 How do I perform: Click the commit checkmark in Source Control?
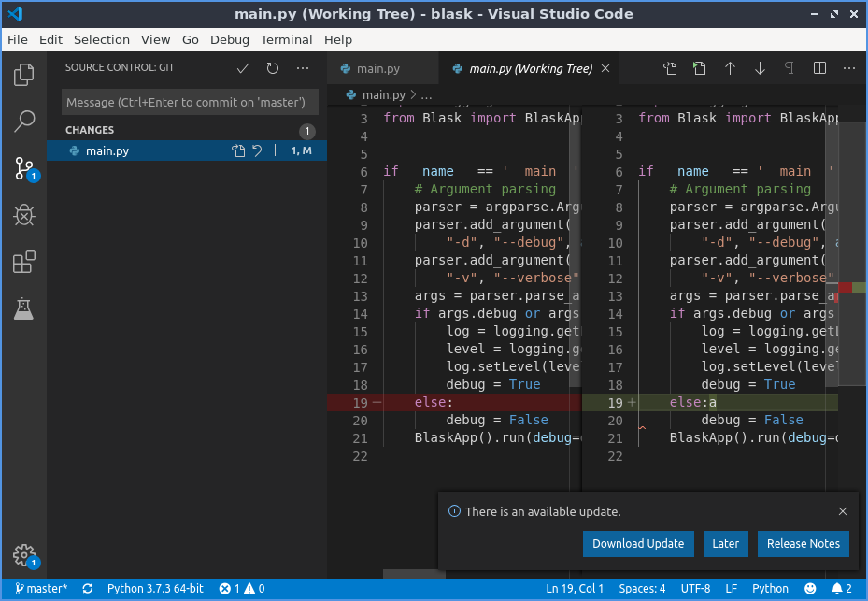(x=243, y=68)
